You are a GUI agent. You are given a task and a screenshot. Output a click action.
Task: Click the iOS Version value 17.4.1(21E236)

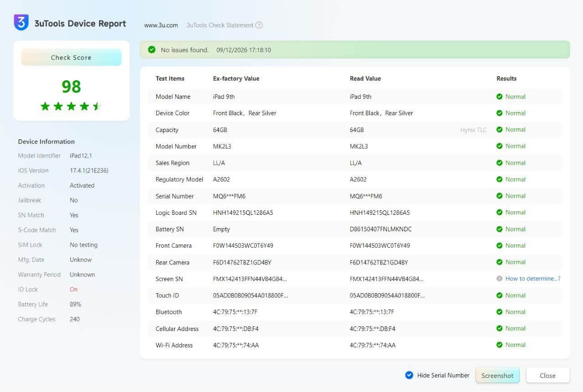point(89,170)
